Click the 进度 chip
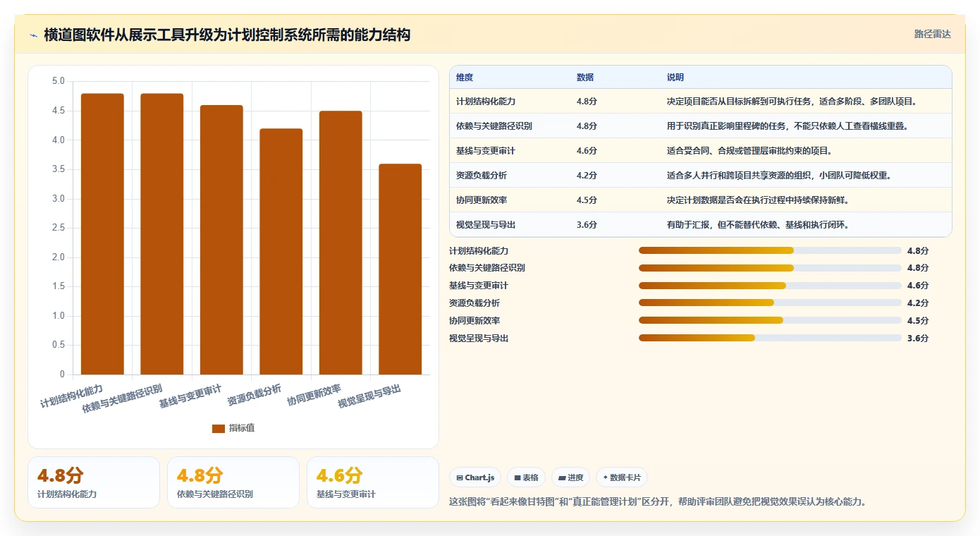Image resolution: width=980 pixels, height=536 pixels. 571,477
